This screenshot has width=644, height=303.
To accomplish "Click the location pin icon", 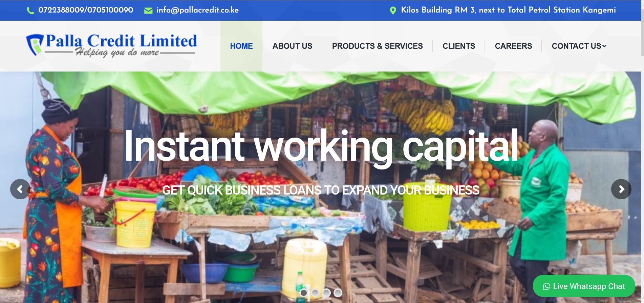I will pyautogui.click(x=393, y=11).
